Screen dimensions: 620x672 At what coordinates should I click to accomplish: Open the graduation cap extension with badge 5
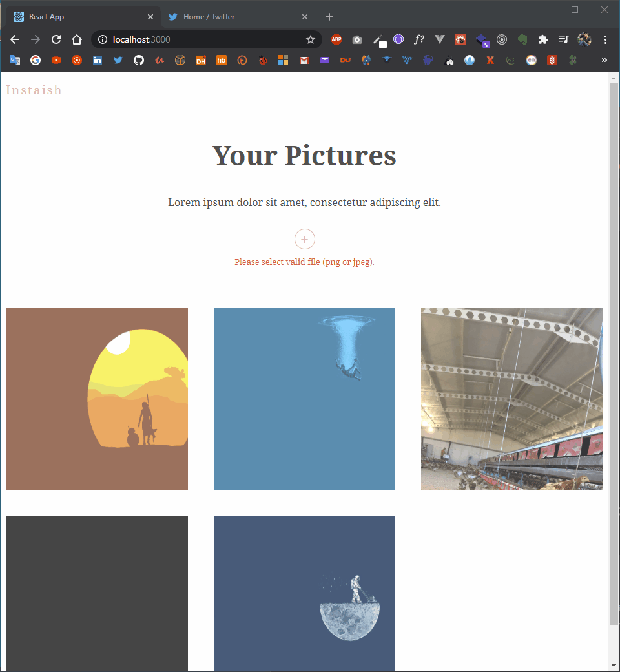coord(482,41)
